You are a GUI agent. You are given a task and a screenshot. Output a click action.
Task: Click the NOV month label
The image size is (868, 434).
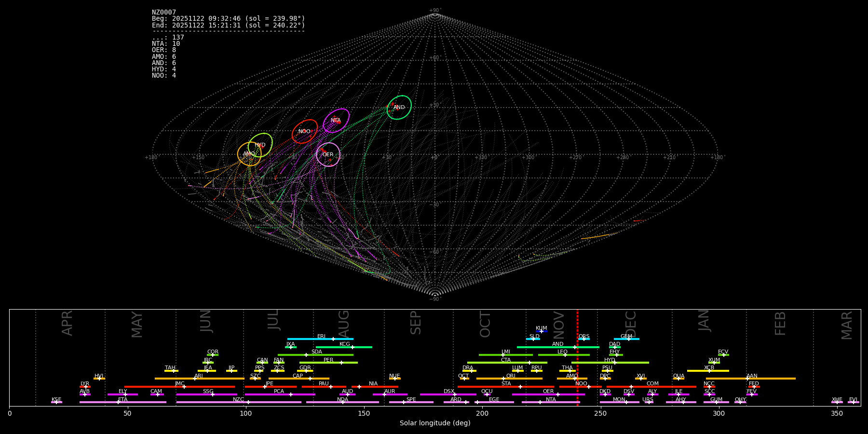(558, 324)
